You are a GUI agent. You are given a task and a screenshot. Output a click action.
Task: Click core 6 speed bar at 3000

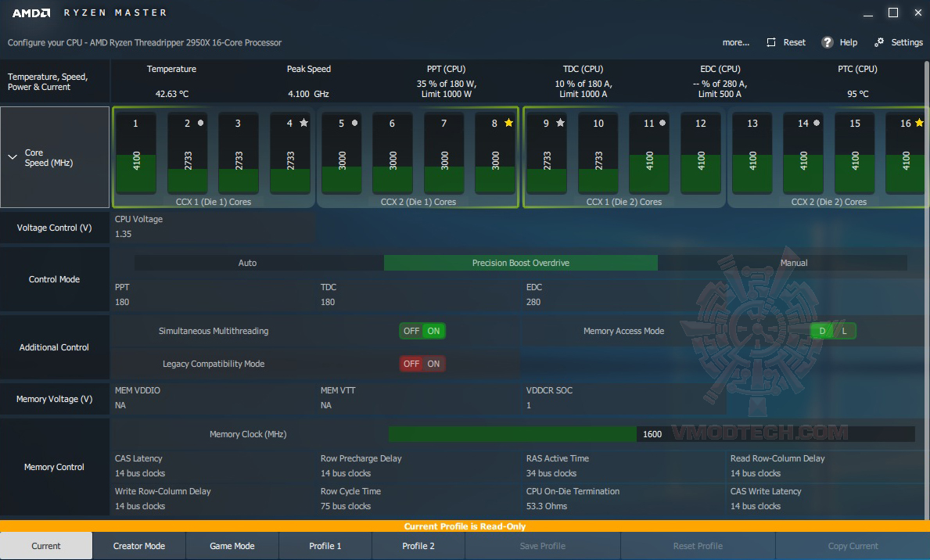[392, 153]
